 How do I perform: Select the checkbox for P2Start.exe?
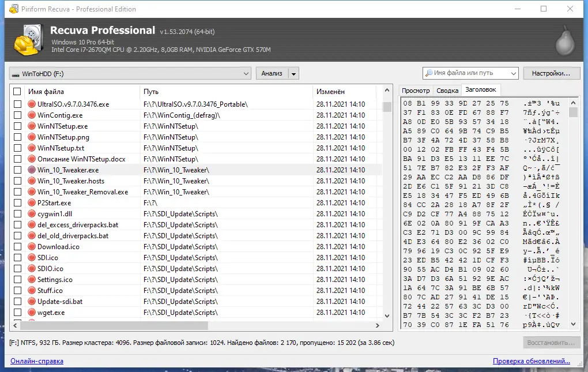click(x=17, y=203)
